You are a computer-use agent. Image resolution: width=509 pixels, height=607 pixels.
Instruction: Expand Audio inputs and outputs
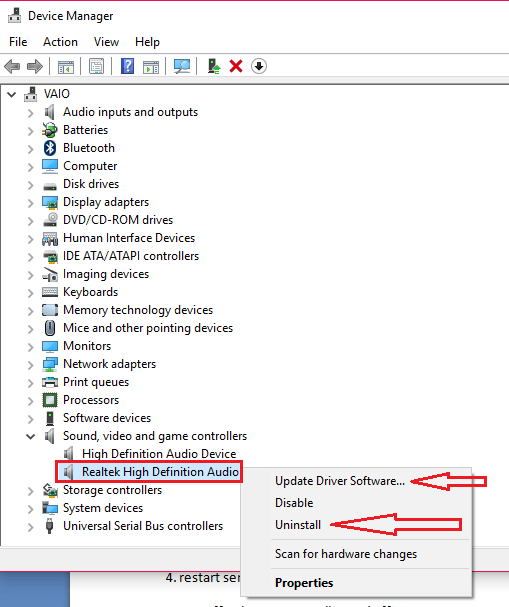[31, 113]
